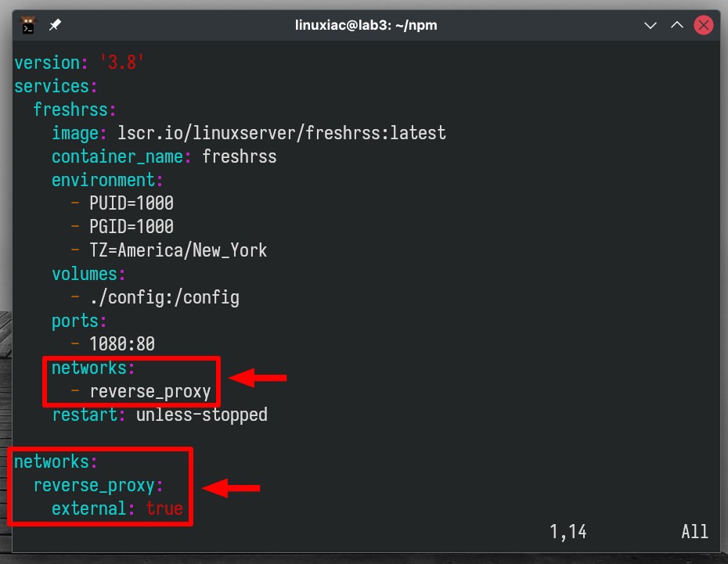Image resolution: width=728 pixels, height=564 pixels.
Task: Click the ports: key
Action: 79,321
